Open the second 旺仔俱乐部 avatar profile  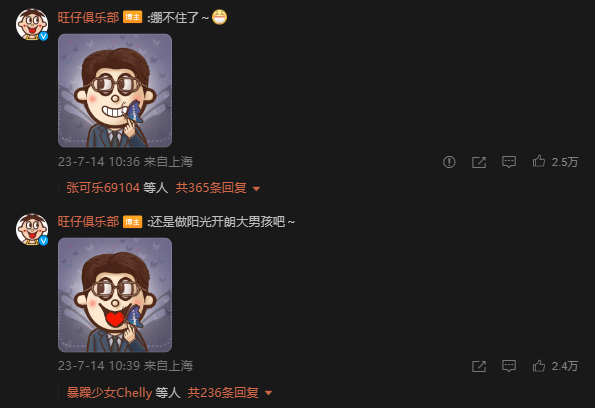click(32, 229)
